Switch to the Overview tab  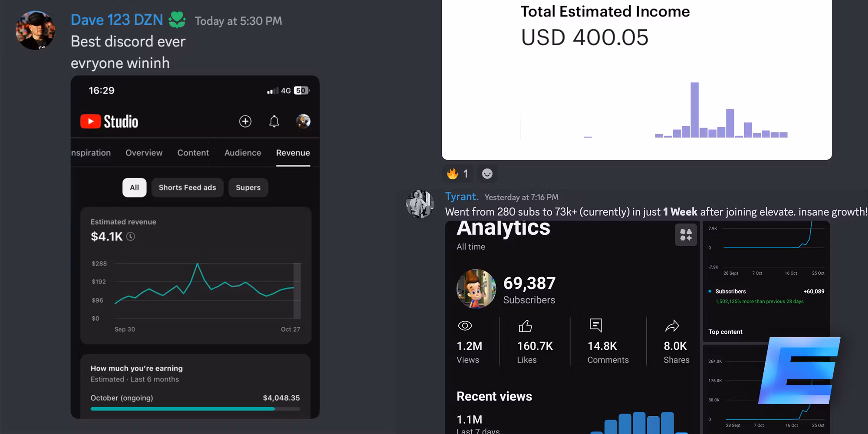(x=144, y=153)
